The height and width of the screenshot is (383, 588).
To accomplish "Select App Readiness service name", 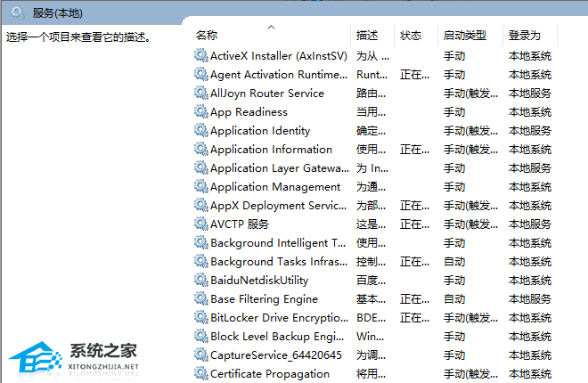I will (249, 112).
